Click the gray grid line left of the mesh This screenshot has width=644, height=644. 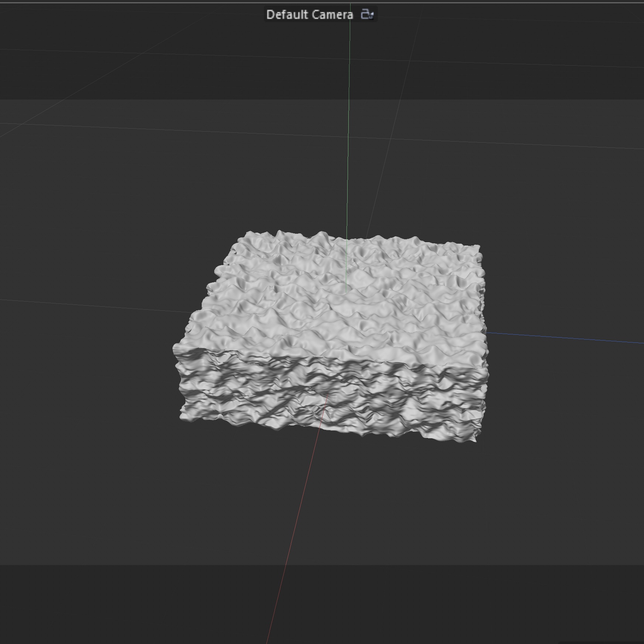(x=92, y=305)
